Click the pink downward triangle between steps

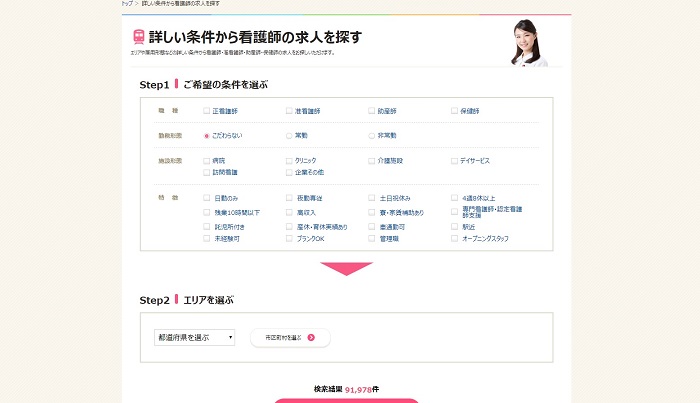tap(346, 268)
